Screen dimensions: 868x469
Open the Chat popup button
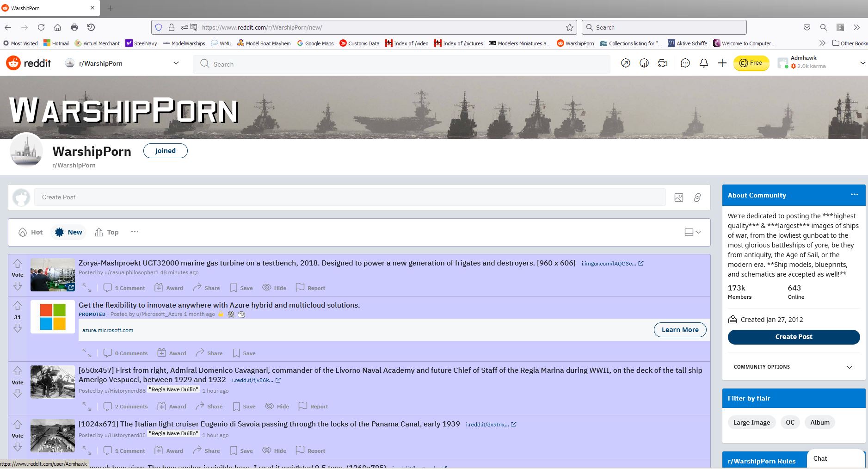click(836, 458)
